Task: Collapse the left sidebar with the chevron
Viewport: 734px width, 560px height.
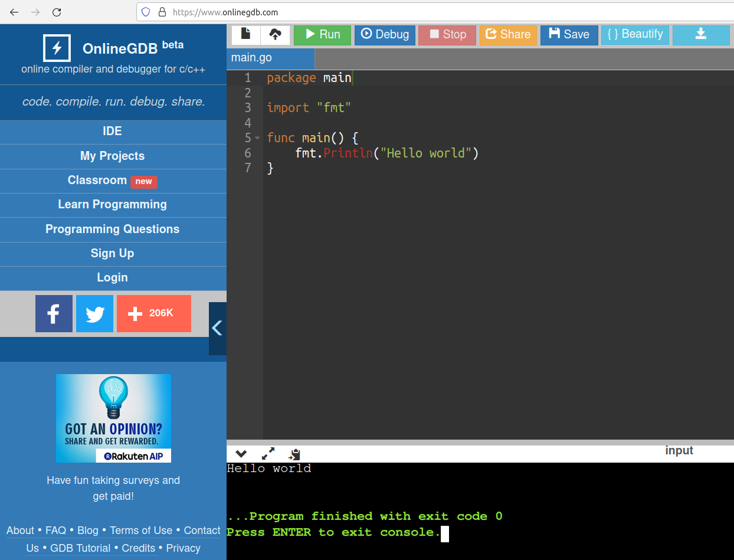Action: 217,328
